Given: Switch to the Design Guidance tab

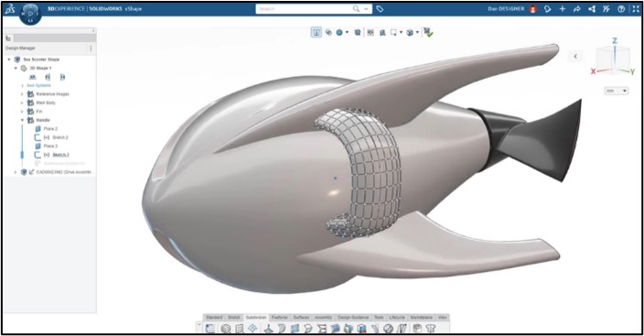Looking at the screenshot, I should (x=353, y=318).
